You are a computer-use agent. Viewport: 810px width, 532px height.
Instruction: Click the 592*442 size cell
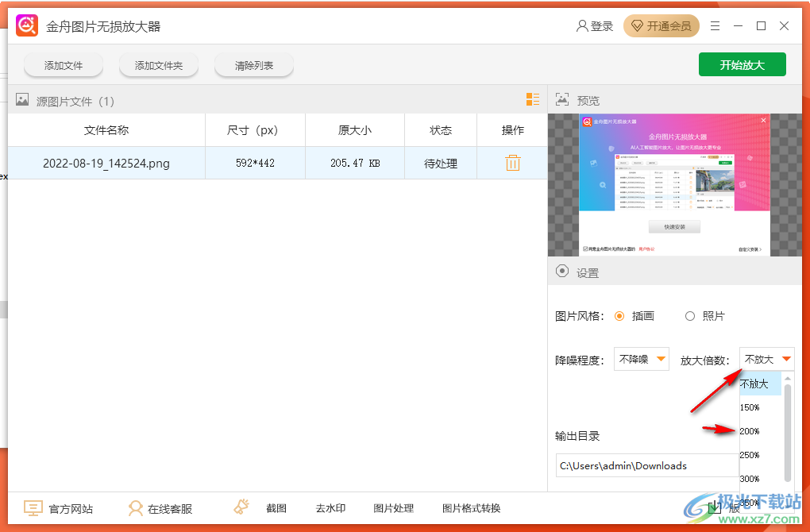(x=255, y=164)
